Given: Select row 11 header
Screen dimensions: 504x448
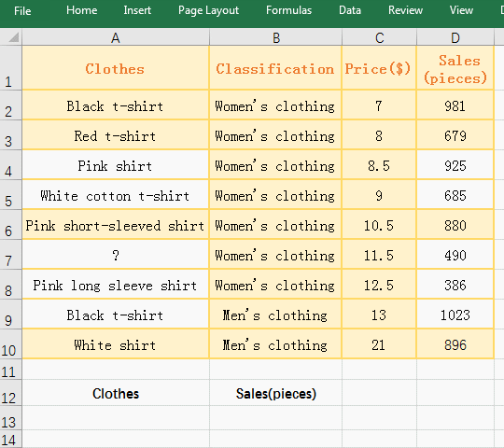Looking at the screenshot, I should (x=10, y=370).
